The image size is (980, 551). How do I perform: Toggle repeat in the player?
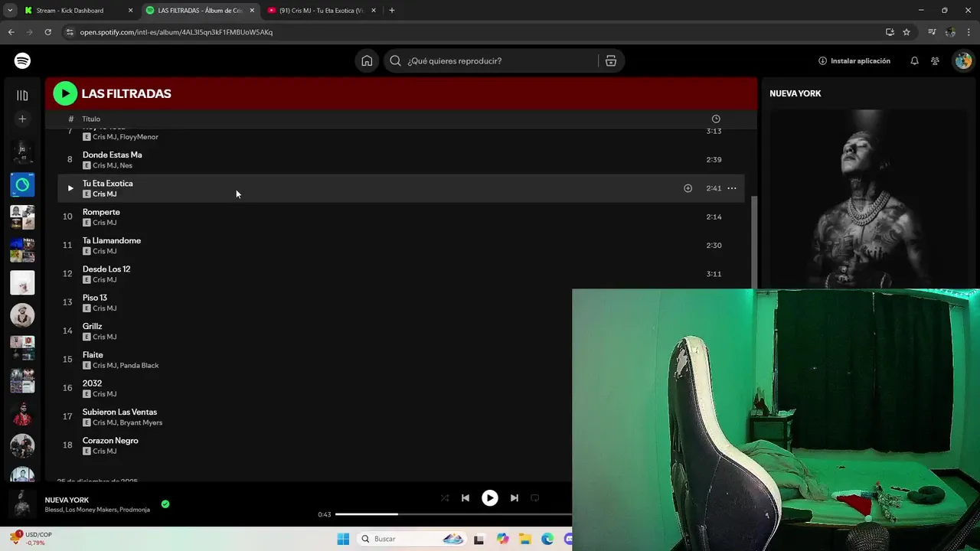click(x=535, y=497)
